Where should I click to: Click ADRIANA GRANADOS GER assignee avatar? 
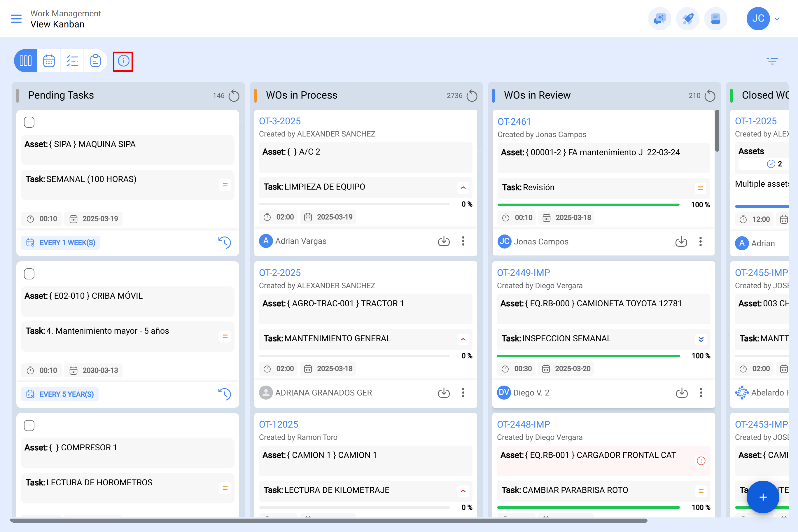click(266, 393)
